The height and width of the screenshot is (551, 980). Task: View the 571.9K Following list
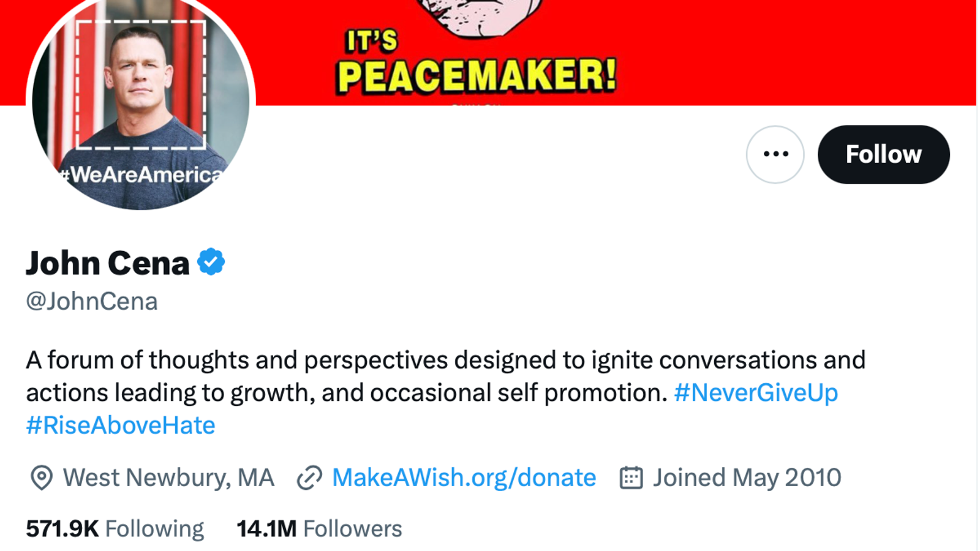click(115, 528)
